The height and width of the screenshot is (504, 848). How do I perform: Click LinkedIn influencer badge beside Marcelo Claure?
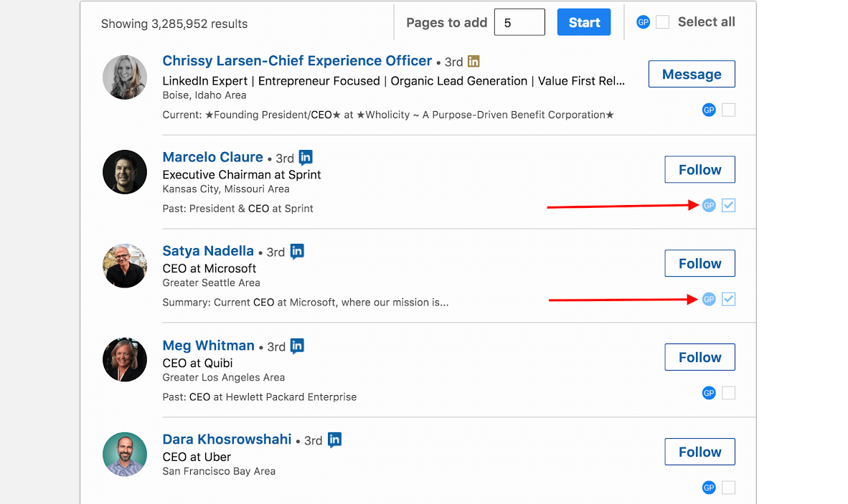(x=306, y=157)
